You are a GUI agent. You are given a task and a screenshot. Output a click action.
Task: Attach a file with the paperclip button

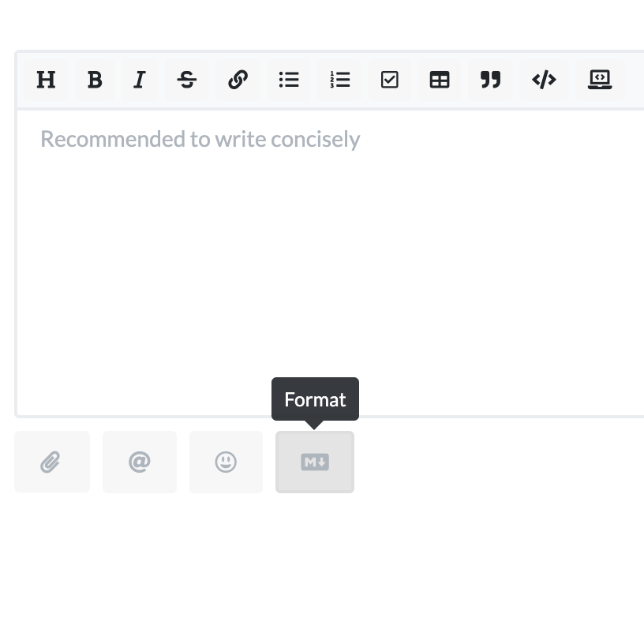click(x=52, y=462)
